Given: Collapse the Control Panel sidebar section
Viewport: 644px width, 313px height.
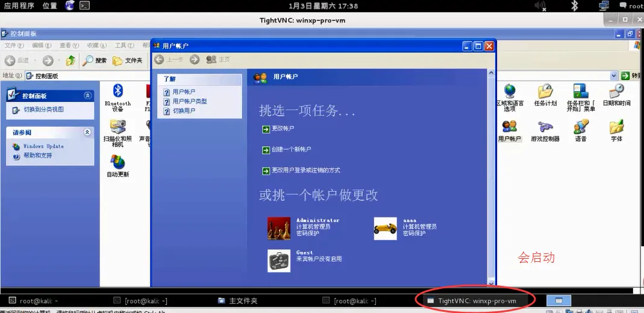Looking at the screenshot, I should tap(87, 96).
